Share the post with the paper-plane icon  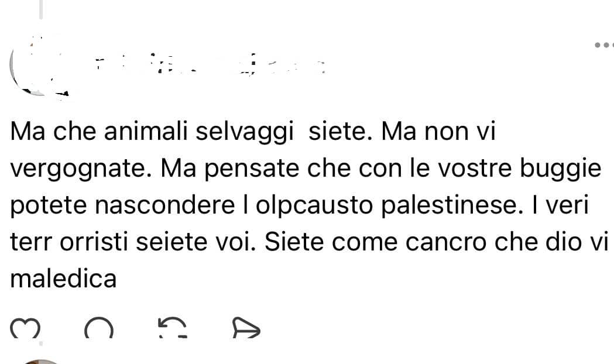coord(245,329)
